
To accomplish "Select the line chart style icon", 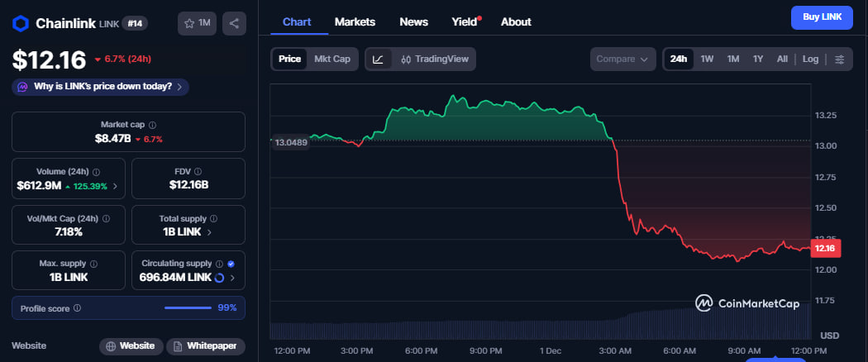I will point(378,60).
